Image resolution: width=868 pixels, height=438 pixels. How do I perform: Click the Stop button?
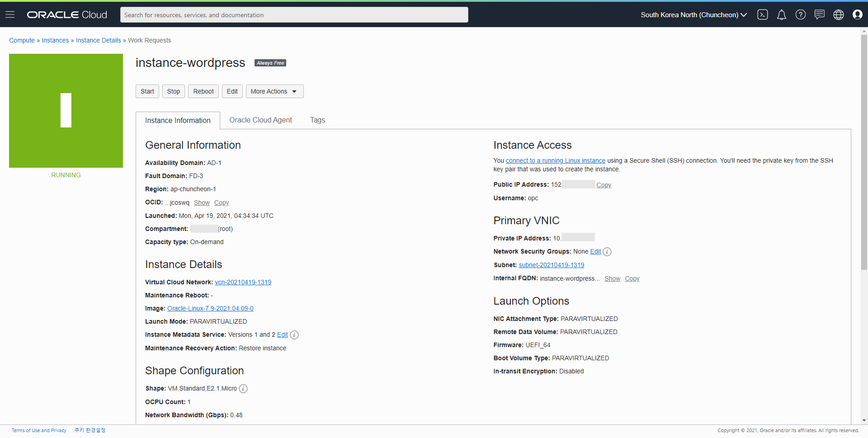click(x=174, y=91)
